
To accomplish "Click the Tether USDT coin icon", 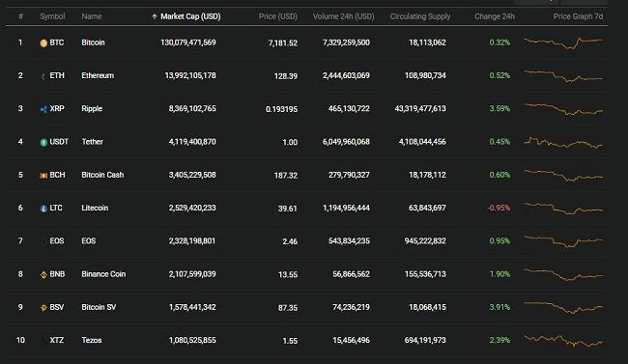I will click(43, 143).
